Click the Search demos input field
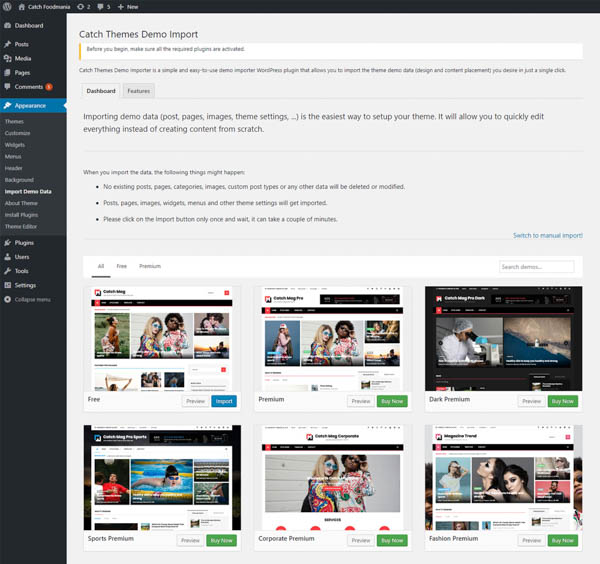 536,267
